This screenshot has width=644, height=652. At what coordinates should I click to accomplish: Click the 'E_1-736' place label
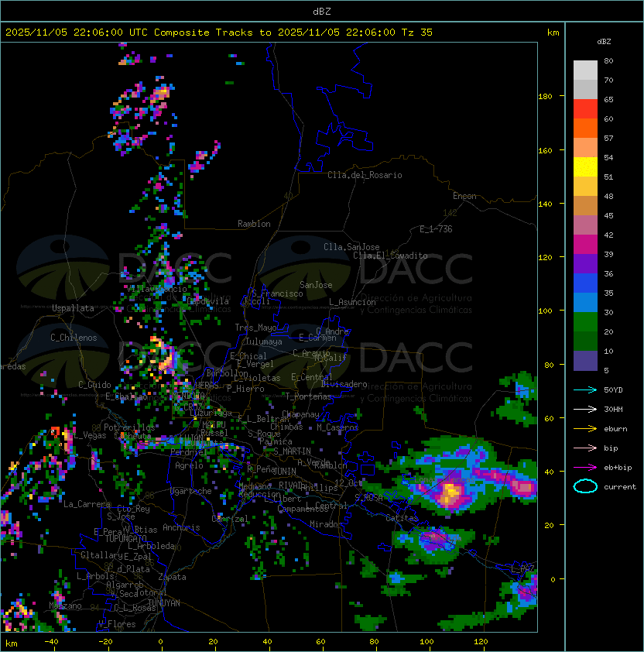(x=436, y=229)
